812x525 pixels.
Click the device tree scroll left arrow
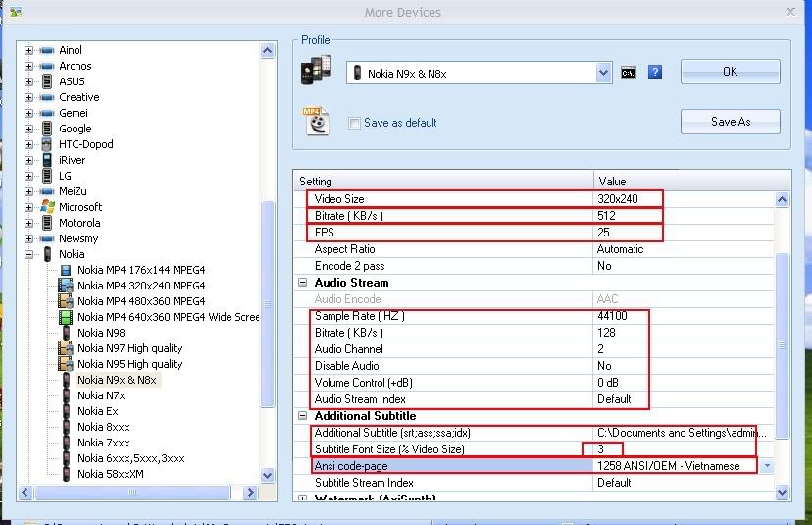(25, 492)
